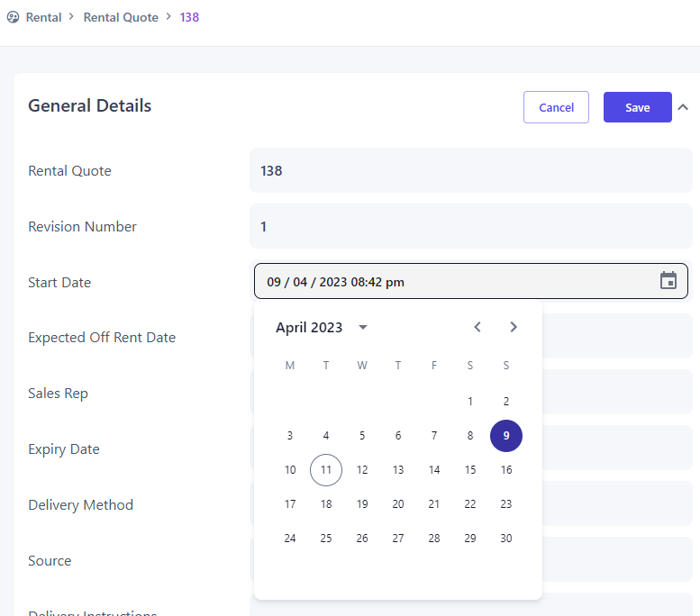Open the Rental breadcrumb link

pos(43,17)
